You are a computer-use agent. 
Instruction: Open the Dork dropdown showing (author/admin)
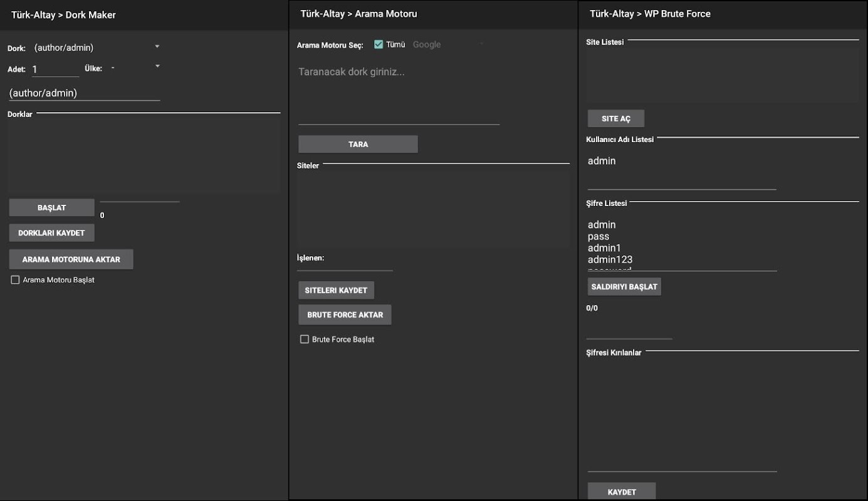coord(97,48)
